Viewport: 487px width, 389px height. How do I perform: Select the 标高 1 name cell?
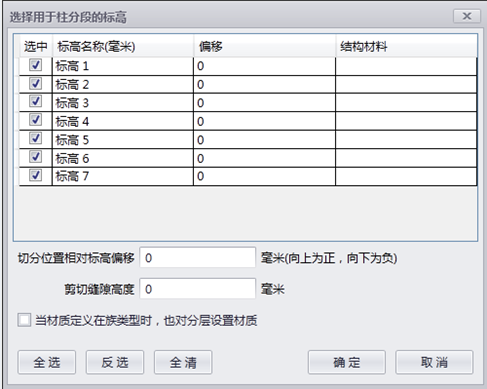pyautogui.click(x=123, y=66)
